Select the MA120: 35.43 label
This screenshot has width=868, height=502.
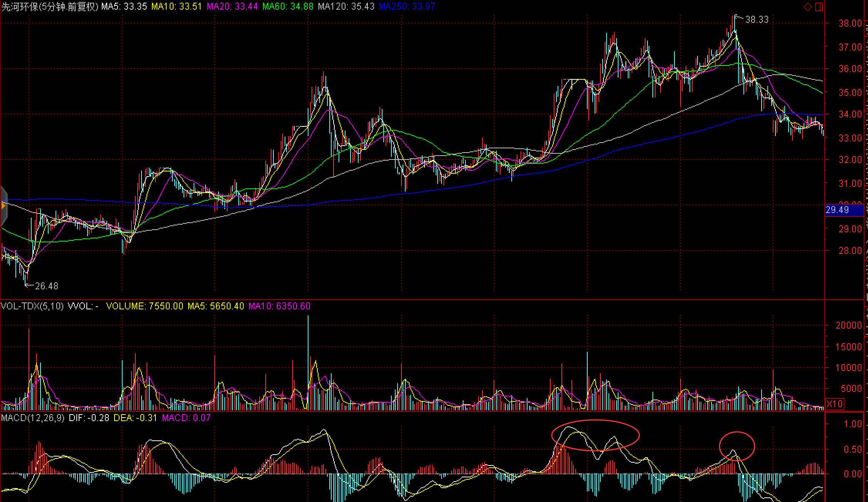[346, 7]
